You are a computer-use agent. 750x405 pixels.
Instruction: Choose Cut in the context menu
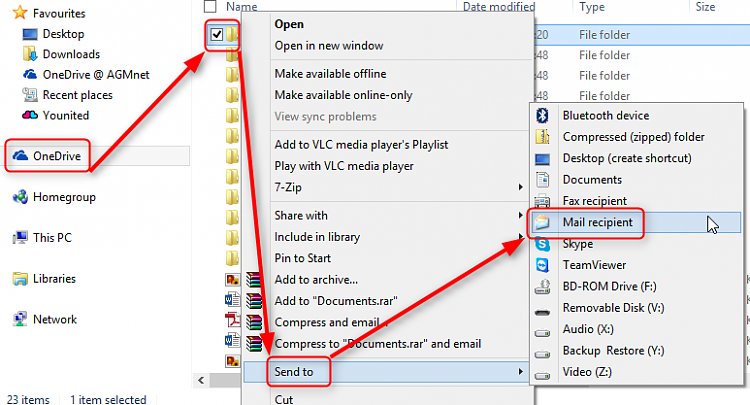click(x=284, y=399)
